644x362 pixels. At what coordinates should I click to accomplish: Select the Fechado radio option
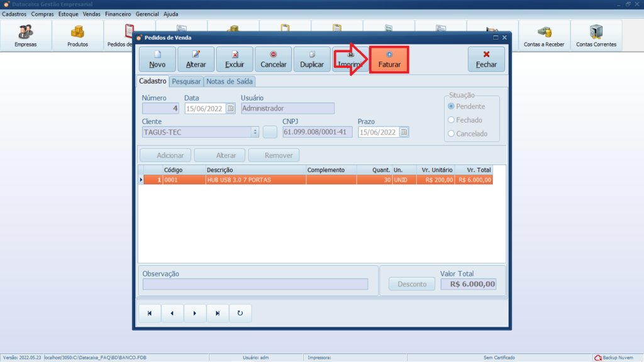451,120
